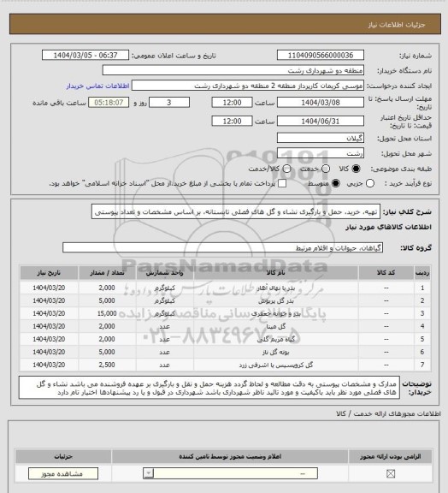Click the general need description field
The height and width of the screenshot is (493, 448).
[236, 212]
